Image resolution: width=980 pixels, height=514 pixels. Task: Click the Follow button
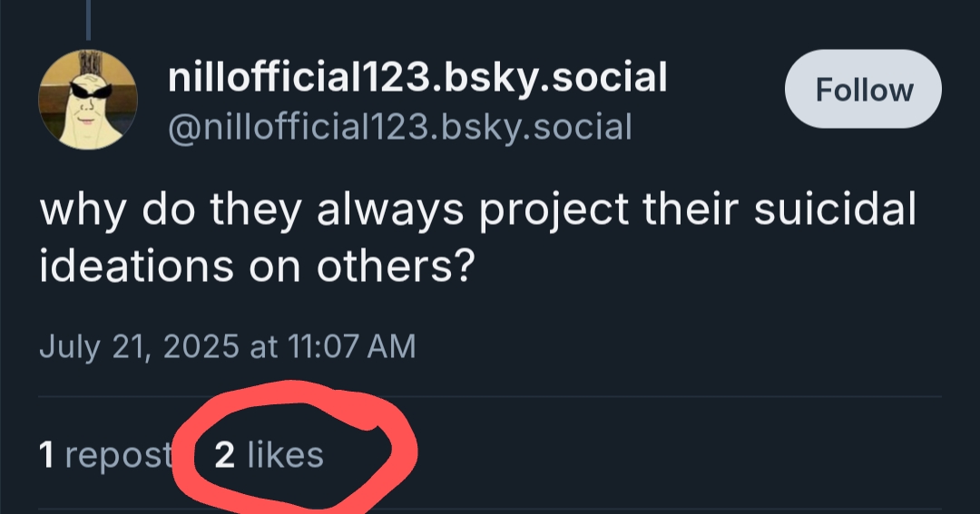point(863,89)
